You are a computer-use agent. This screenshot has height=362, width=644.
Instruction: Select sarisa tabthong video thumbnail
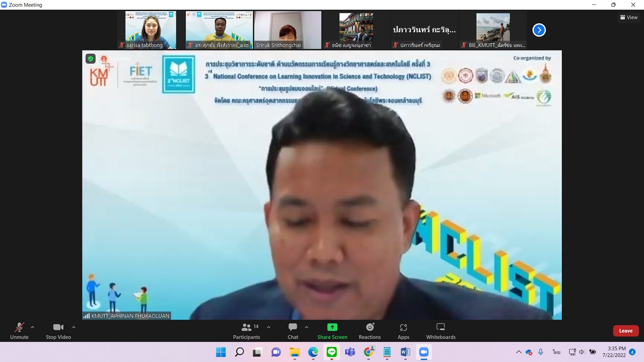point(151,30)
